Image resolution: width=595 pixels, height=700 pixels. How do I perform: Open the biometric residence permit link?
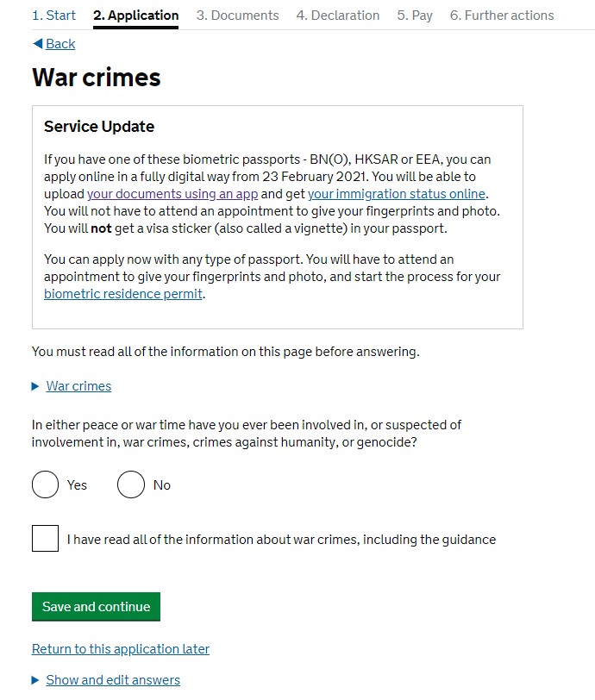click(123, 294)
